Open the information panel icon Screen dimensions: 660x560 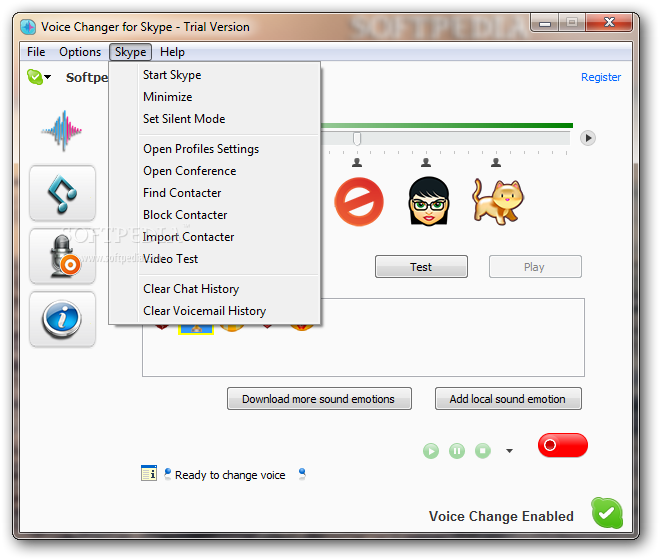tap(62, 319)
